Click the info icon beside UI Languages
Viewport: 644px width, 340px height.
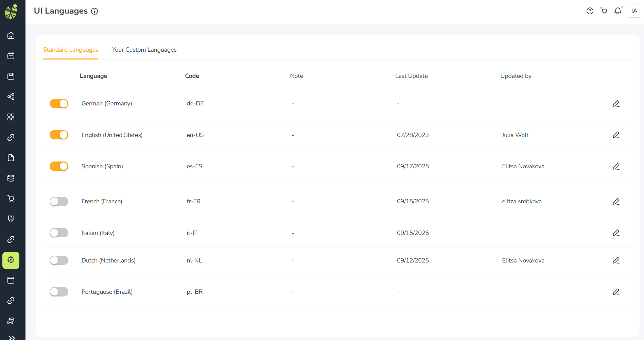(94, 11)
